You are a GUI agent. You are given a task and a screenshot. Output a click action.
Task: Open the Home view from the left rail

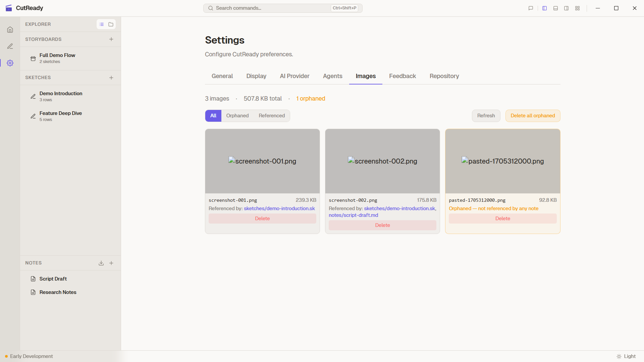[x=10, y=29]
